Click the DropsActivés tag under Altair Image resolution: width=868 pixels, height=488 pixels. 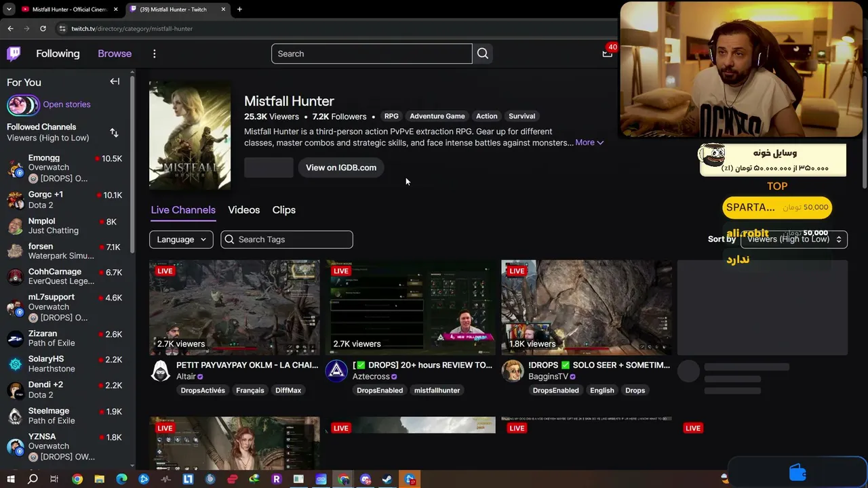203,390
